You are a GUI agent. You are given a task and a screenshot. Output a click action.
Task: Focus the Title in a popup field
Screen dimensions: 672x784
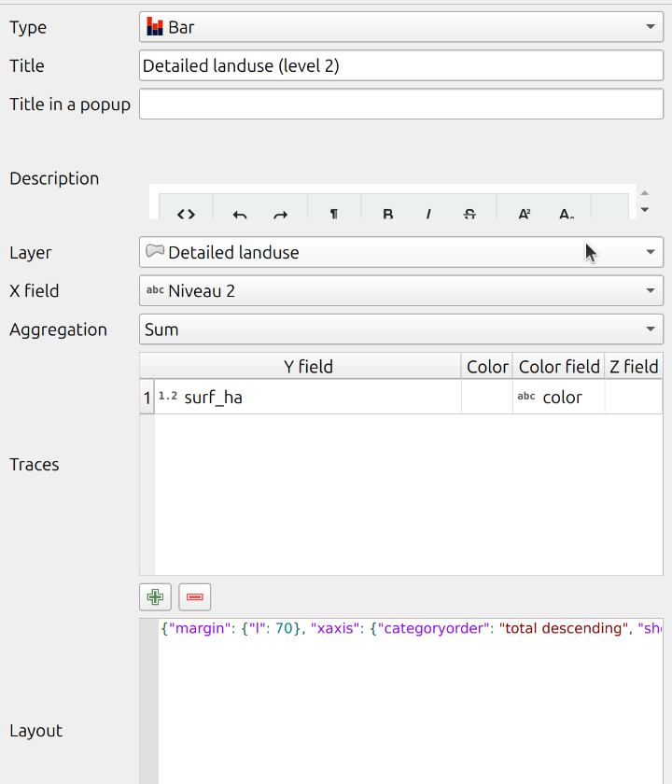click(401, 104)
